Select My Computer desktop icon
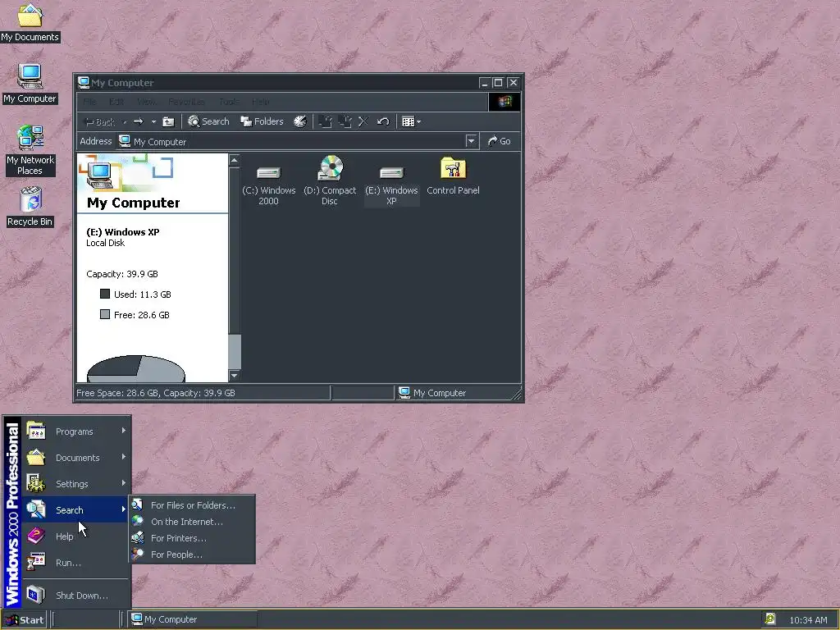Viewport: 840px width, 630px height. coord(30,84)
